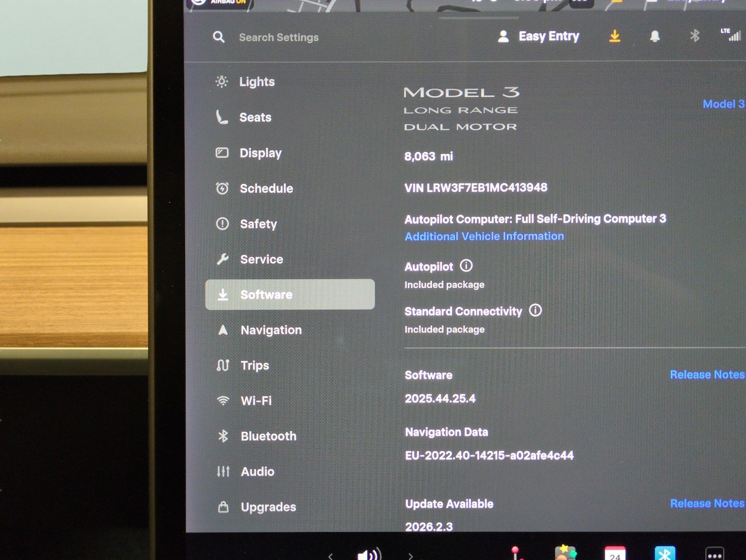The height and width of the screenshot is (560, 746).
Task: Go to Safety settings
Action: tap(258, 224)
